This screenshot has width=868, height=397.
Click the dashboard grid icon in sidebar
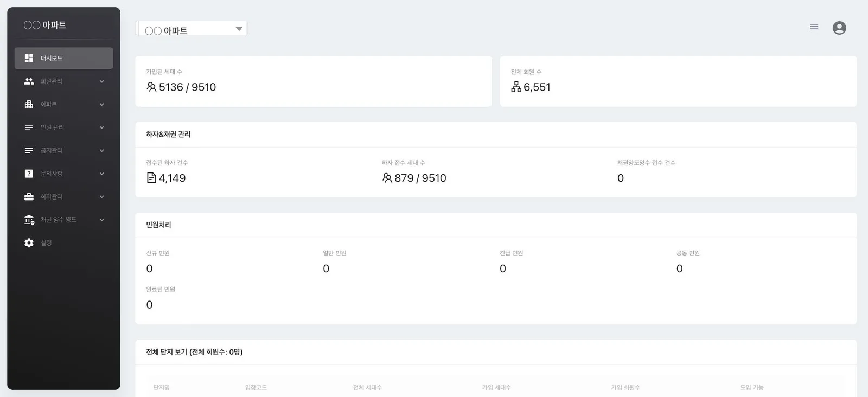click(x=29, y=58)
